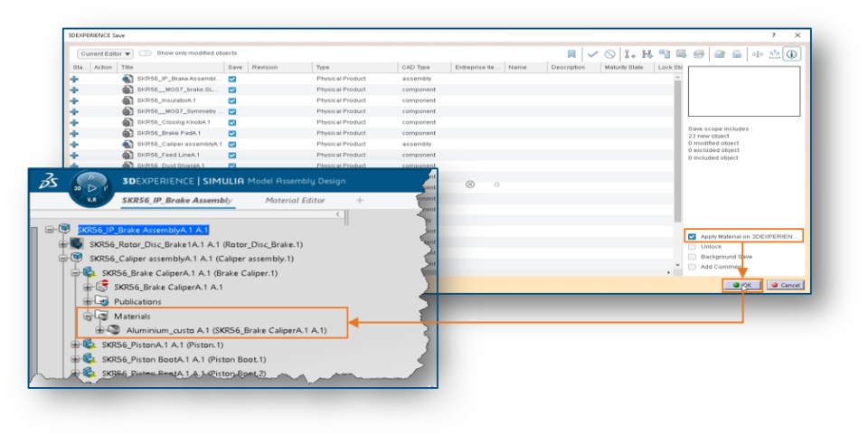Uncheck Apply Material on 3DEXPERIENCE checkbox
The image size is (868, 445).
tap(692, 236)
